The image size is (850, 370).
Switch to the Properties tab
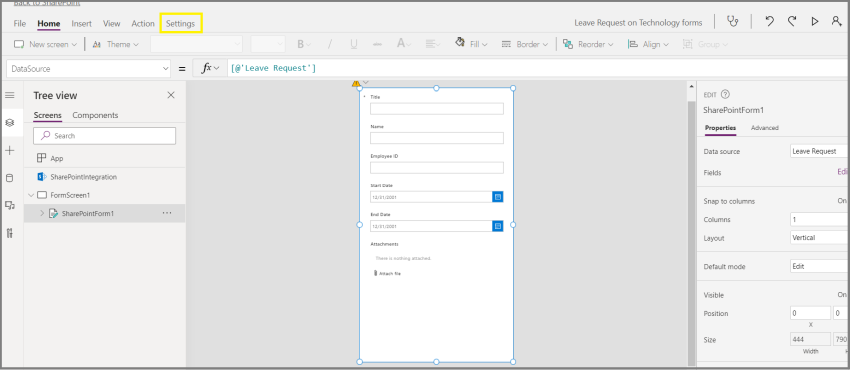720,128
